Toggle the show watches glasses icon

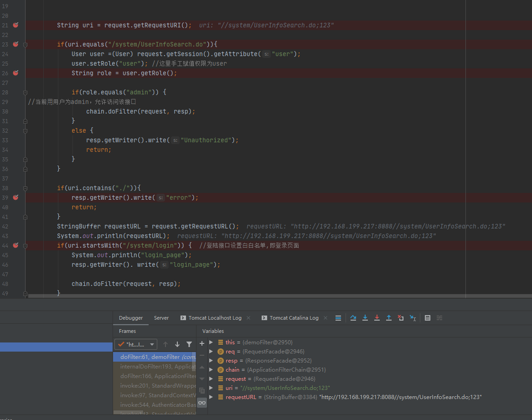[202, 403]
